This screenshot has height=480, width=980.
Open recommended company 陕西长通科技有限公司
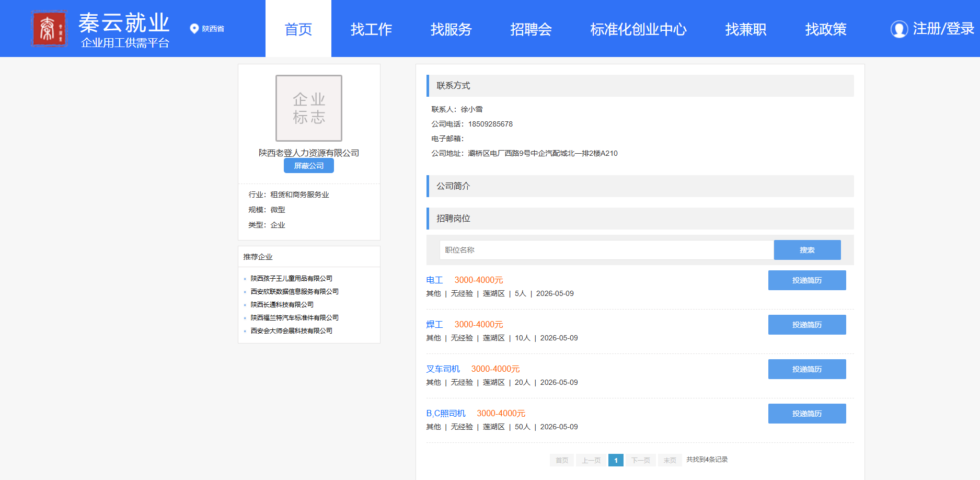282,305
